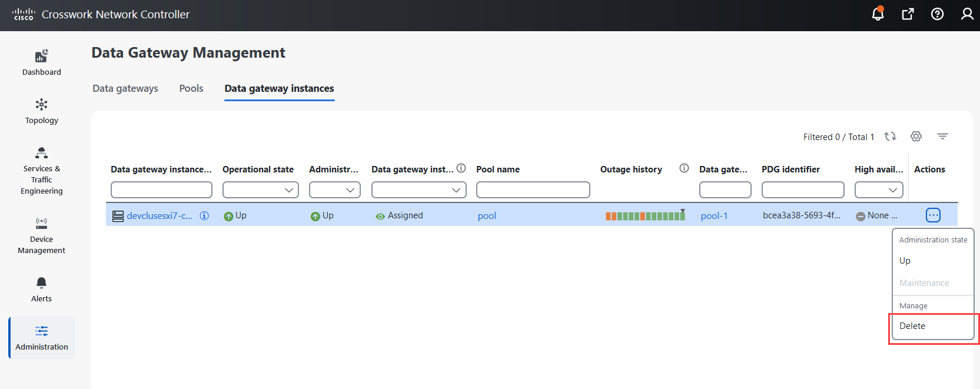The width and height of the screenshot is (980, 389).
Task: Open the Data gateway inst... filter dropdown
Action: pyautogui.click(x=419, y=190)
